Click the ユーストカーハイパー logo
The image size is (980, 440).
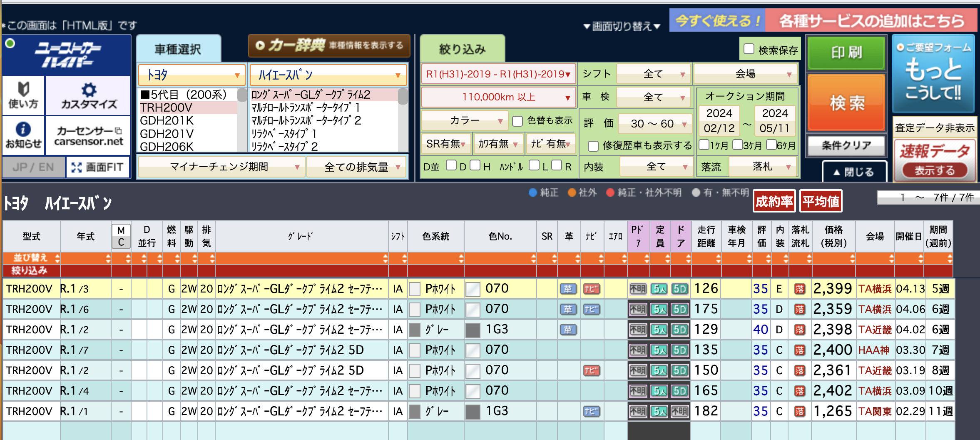pyautogui.click(x=67, y=55)
